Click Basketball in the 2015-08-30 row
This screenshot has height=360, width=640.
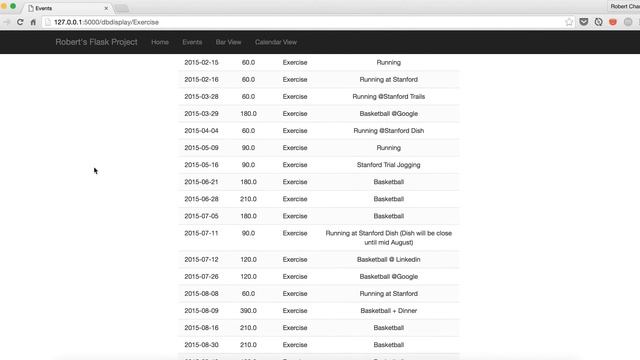point(389,345)
